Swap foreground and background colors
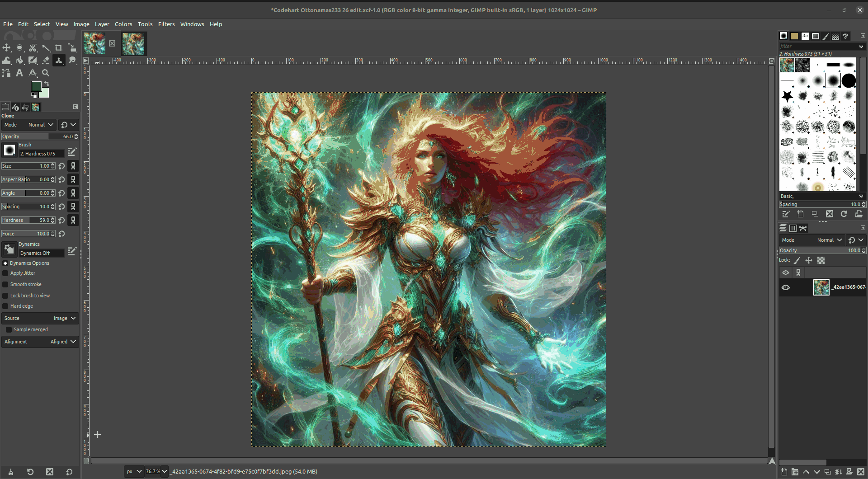Image resolution: width=868 pixels, height=479 pixels. tap(47, 84)
